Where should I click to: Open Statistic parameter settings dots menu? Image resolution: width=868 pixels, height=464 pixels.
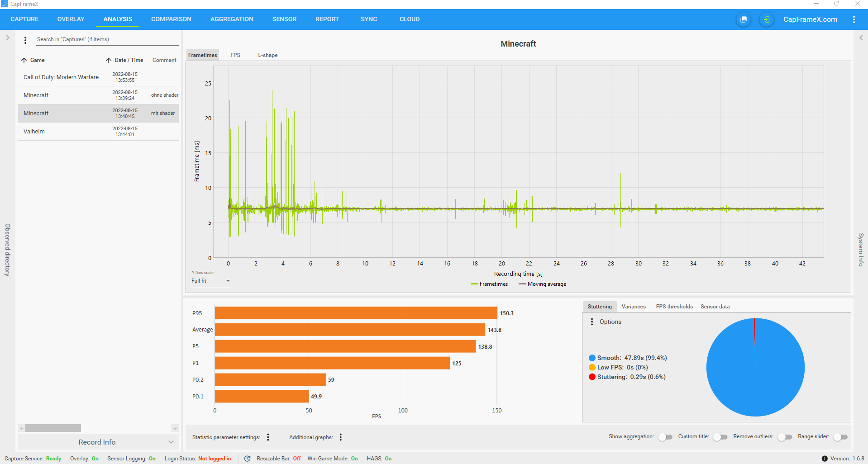[268, 437]
